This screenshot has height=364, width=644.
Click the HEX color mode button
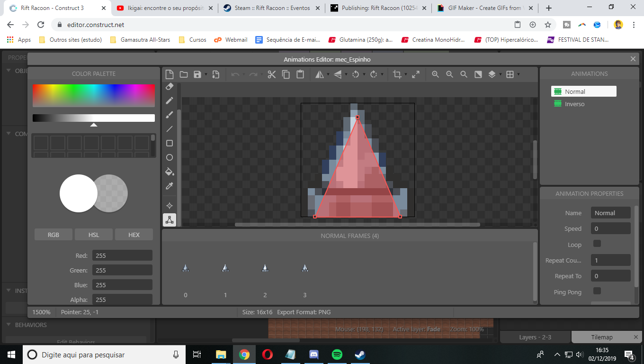(134, 235)
